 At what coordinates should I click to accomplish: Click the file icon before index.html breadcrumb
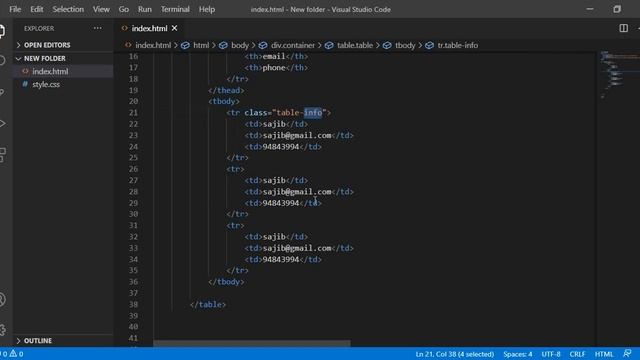click(128, 45)
